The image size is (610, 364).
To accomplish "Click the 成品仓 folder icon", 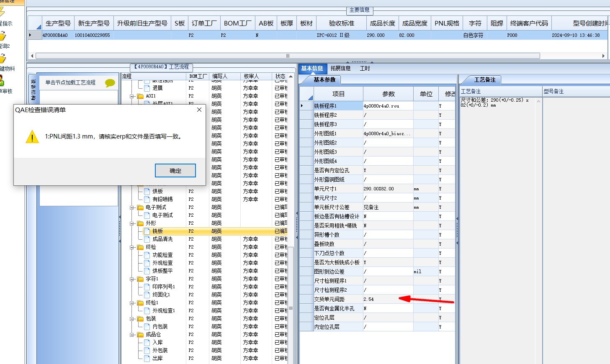I will tap(140, 334).
